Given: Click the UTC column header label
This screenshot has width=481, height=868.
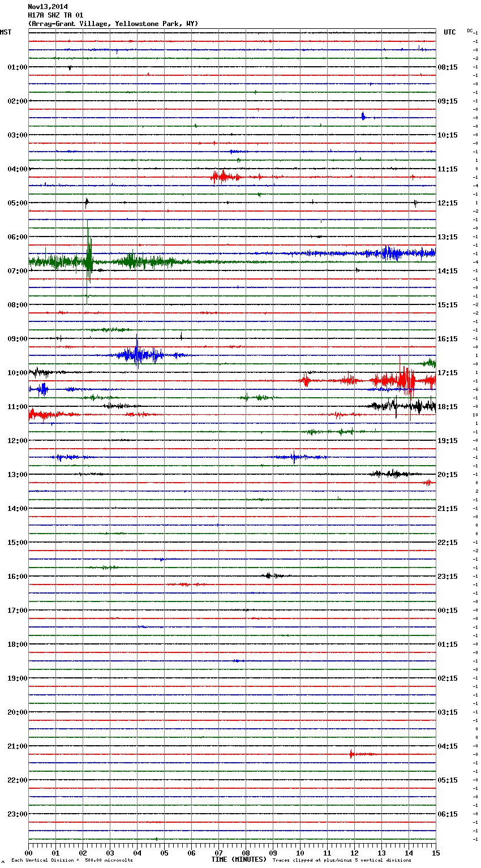Looking at the screenshot, I should pos(449,32).
